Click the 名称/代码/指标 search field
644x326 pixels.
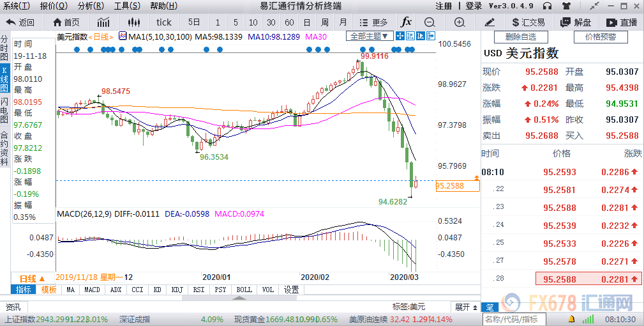pyautogui.click(x=514, y=319)
